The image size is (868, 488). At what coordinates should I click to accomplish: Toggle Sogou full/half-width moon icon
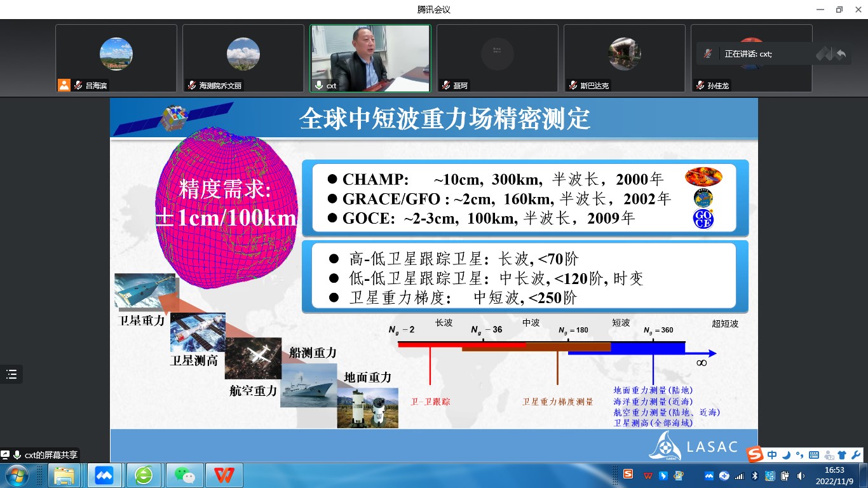pyautogui.click(x=787, y=455)
